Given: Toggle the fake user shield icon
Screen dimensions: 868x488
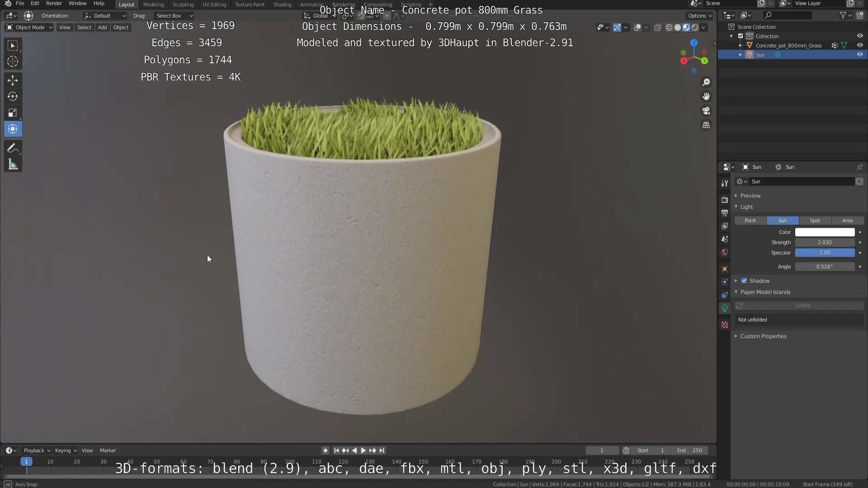Looking at the screenshot, I should pyautogui.click(x=859, y=181).
